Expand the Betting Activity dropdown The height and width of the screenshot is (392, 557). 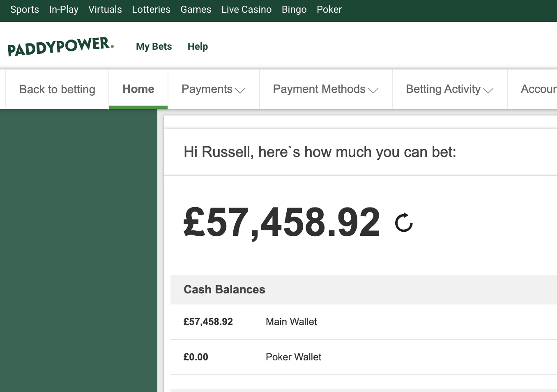click(449, 89)
